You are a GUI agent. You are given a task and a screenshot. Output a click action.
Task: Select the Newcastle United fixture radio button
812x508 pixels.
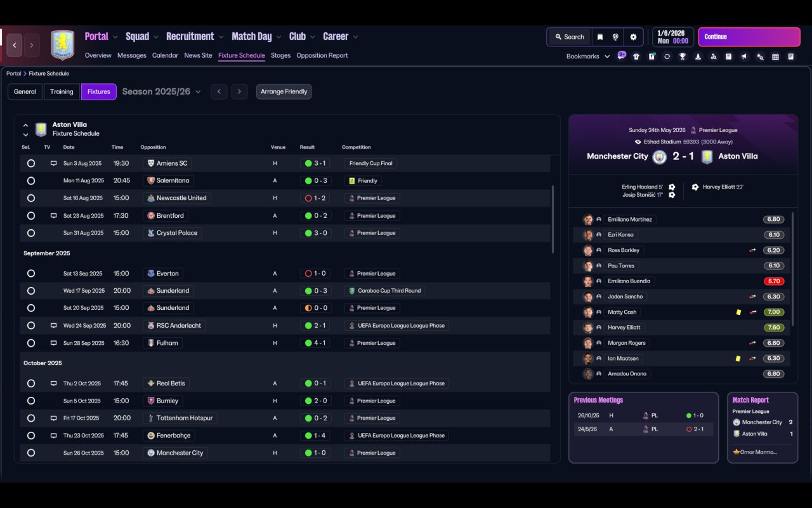(30, 198)
